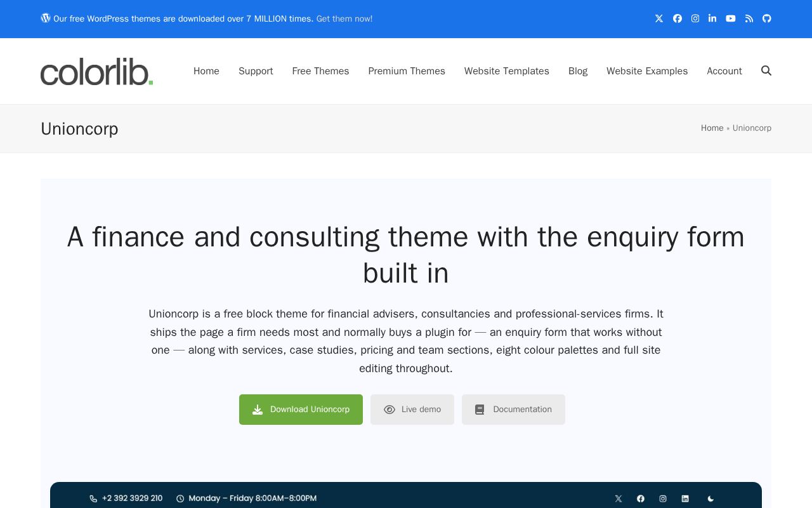Image resolution: width=812 pixels, height=508 pixels.
Task: Click the clock icon in theme preview
Action: coord(180,498)
